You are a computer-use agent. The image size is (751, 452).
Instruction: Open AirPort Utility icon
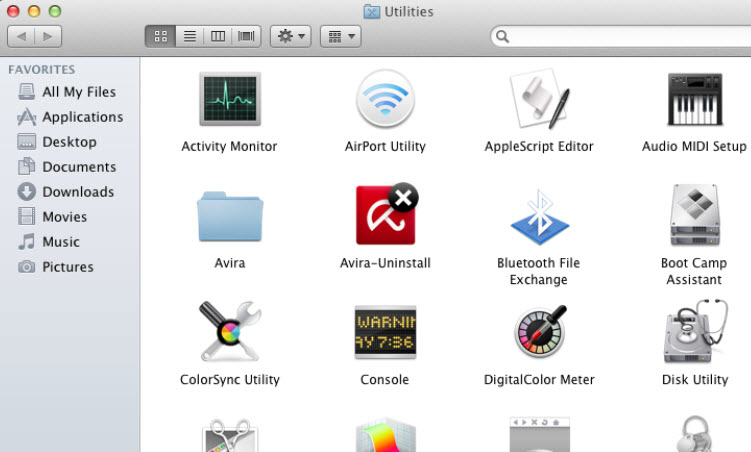point(385,99)
